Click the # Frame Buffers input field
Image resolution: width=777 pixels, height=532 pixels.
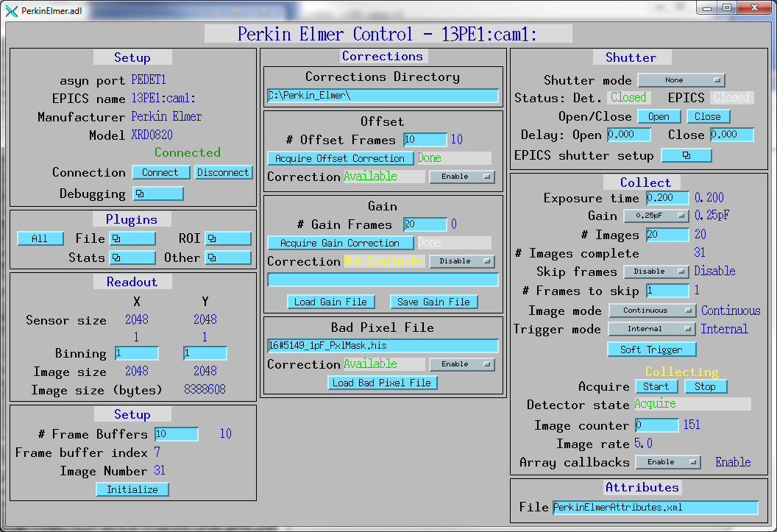click(x=177, y=434)
